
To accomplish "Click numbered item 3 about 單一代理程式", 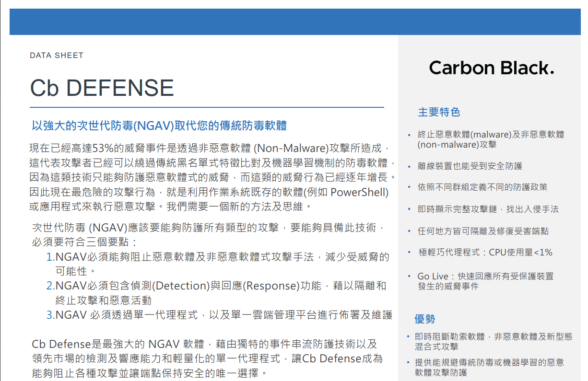I will pyautogui.click(x=220, y=315).
